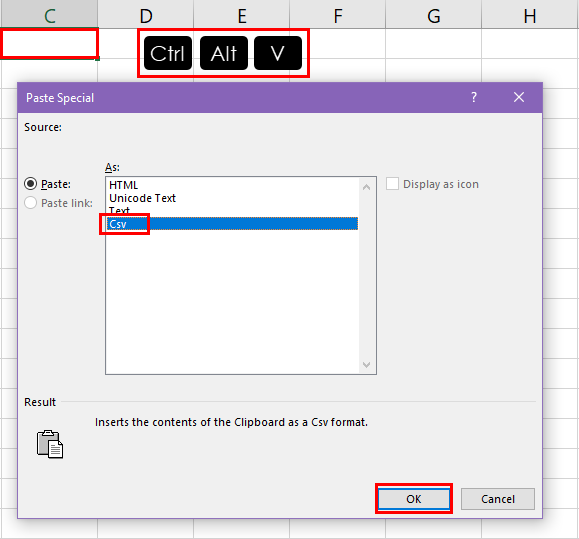579x539 pixels.
Task: Select column H header
Action: (x=530, y=15)
